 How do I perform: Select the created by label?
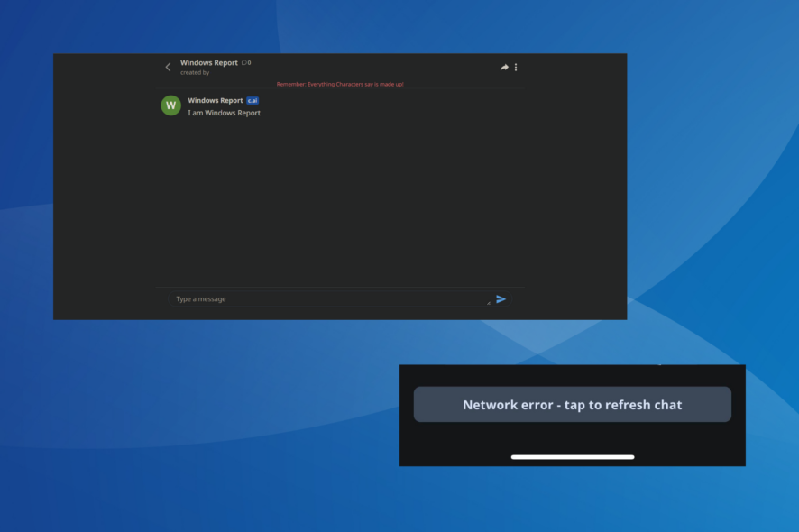pyautogui.click(x=196, y=72)
